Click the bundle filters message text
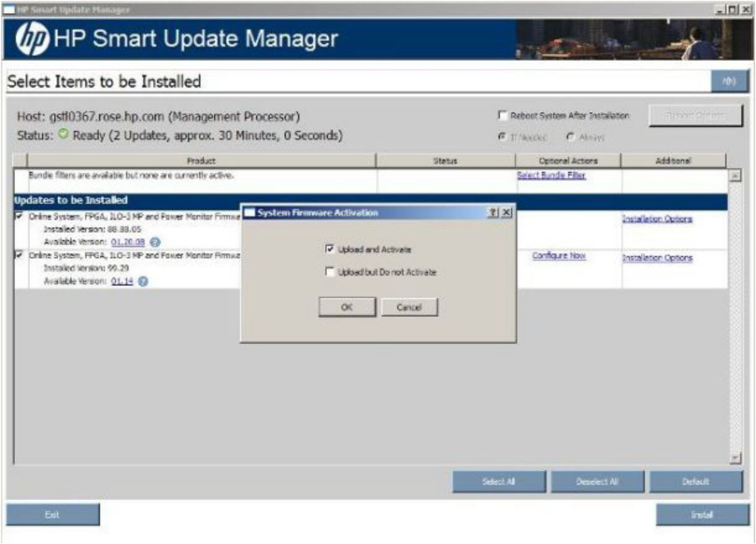The height and width of the screenshot is (544, 756). click(x=131, y=175)
